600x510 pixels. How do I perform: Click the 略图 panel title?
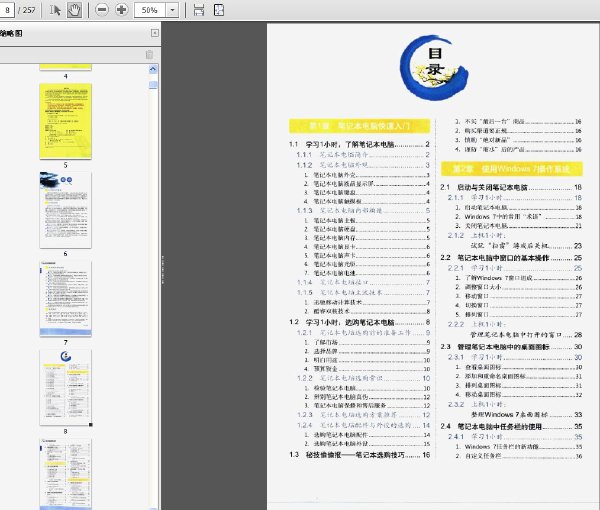pyautogui.click(x=11, y=33)
